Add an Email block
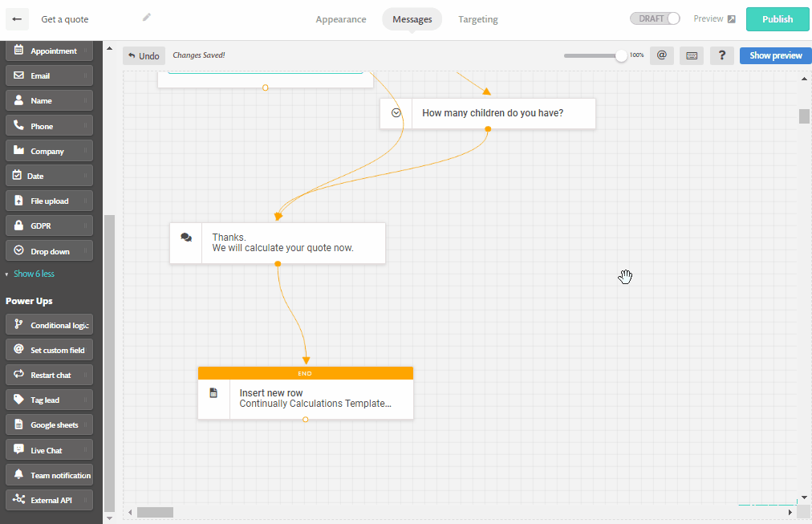This screenshot has width=812, height=524. click(49, 75)
